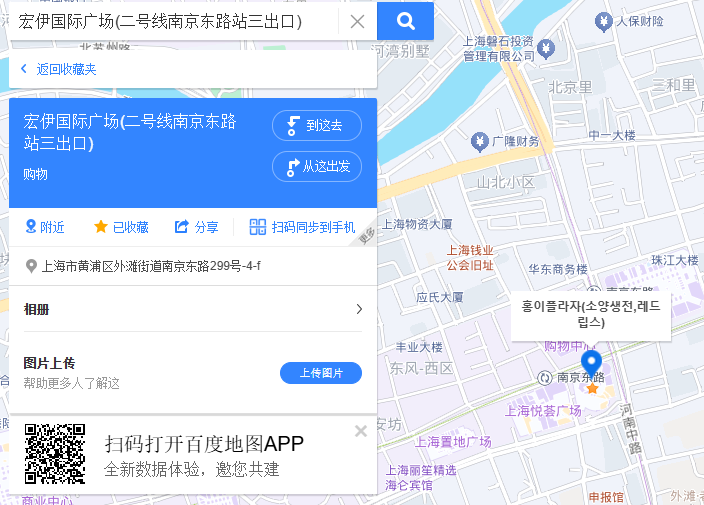The width and height of the screenshot is (704, 505).
Task: Click the 上海悦荟广场 mall label
Action: (543, 411)
